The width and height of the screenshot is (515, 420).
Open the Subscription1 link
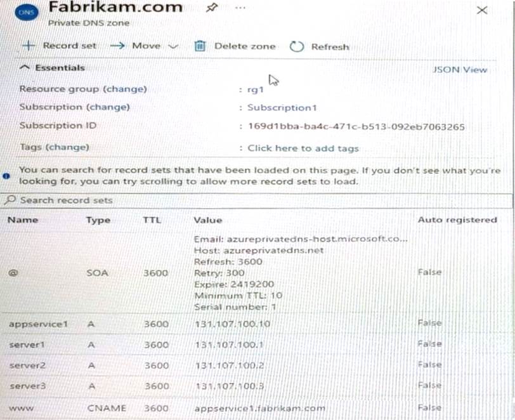[x=282, y=107]
